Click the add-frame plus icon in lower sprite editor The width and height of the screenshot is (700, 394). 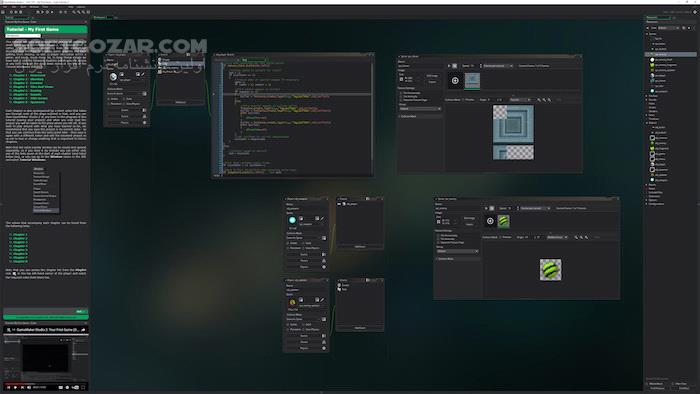pos(490,221)
